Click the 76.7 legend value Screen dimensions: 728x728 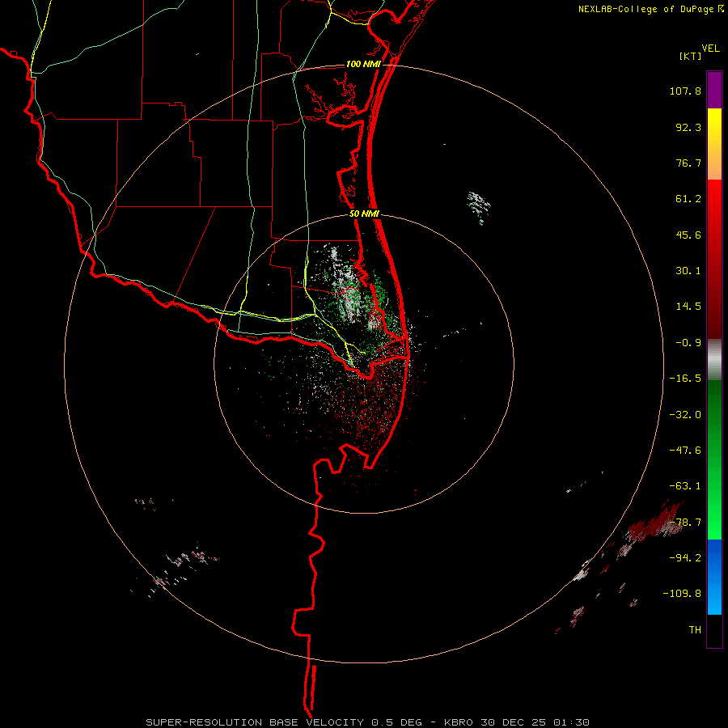click(x=688, y=163)
